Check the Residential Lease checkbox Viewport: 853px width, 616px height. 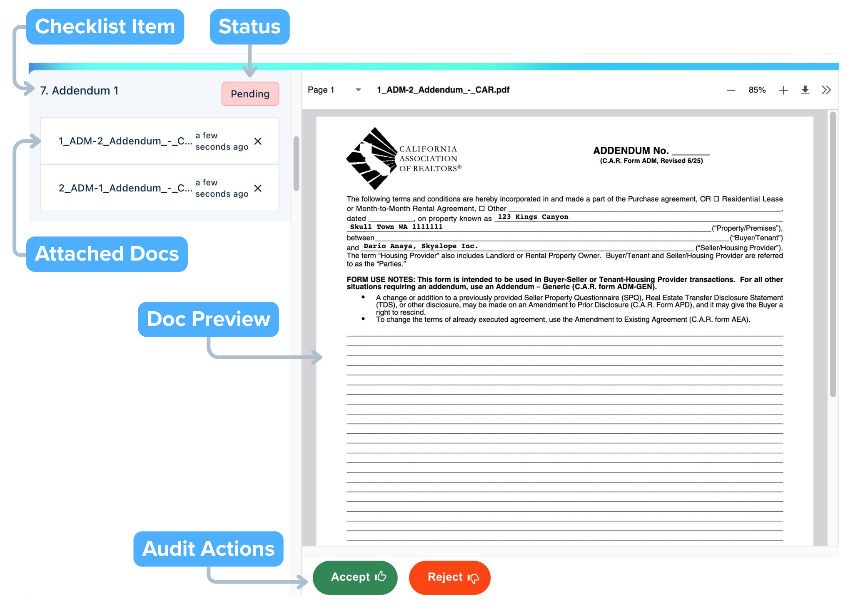click(x=716, y=199)
